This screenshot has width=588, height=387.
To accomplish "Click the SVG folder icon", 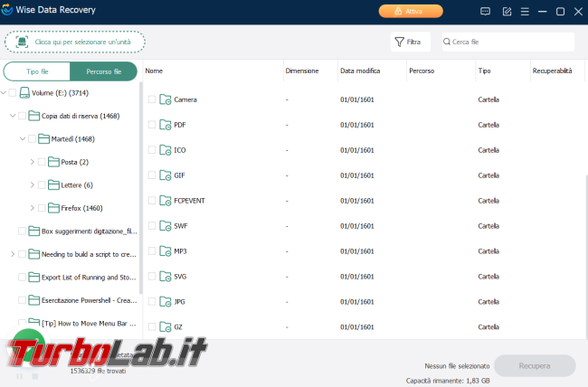I will 165,277.
